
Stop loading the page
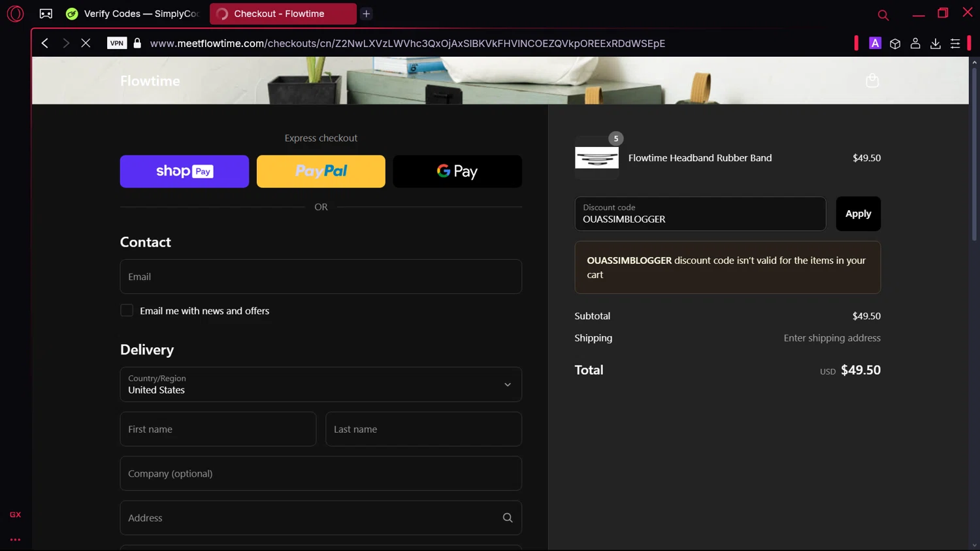[86, 43]
